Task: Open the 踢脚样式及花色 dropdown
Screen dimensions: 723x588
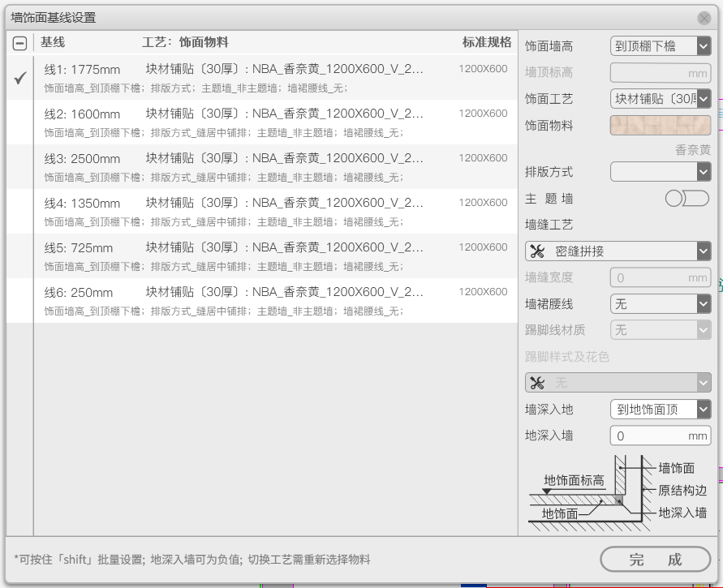Action: point(618,383)
